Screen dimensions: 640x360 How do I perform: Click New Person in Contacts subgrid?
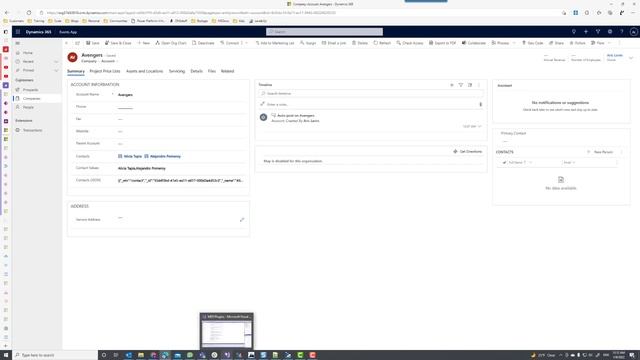click(x=600, y=152)
